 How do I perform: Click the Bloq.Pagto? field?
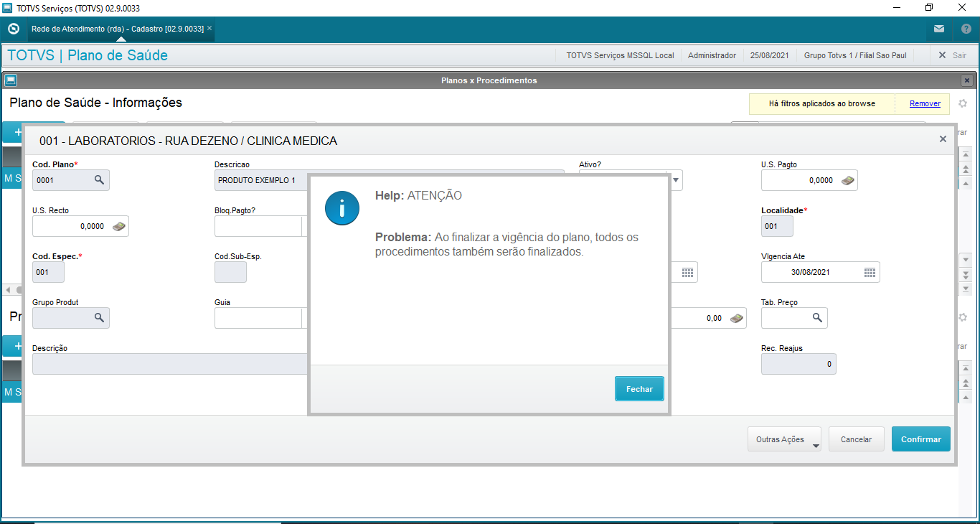[x=258, y=226]
